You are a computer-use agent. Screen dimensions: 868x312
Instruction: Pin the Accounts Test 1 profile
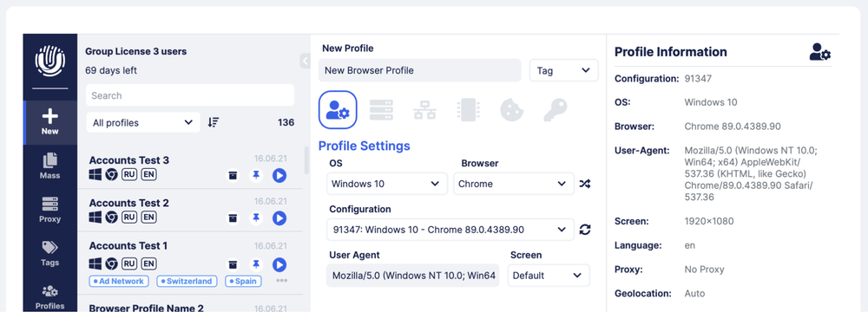(x=256, y=264)
